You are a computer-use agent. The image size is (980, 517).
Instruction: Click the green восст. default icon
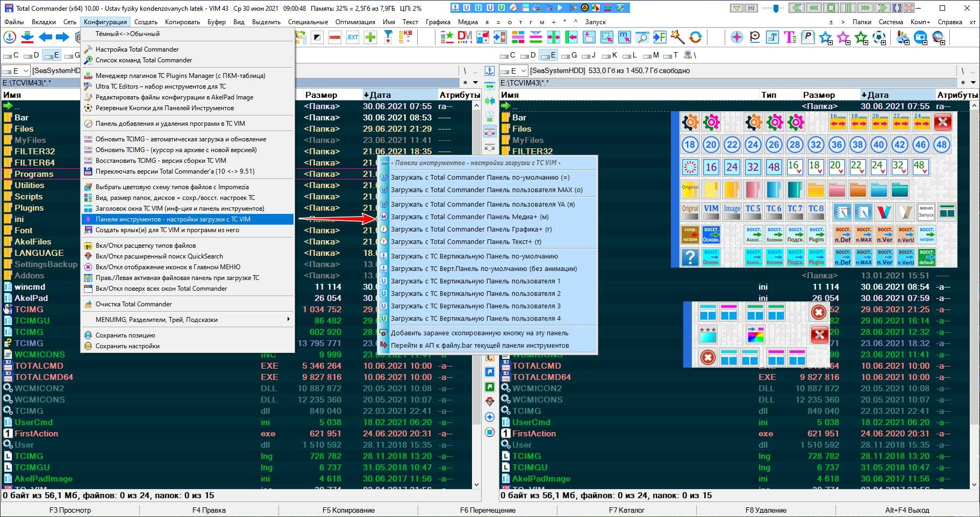click(927, 257)
